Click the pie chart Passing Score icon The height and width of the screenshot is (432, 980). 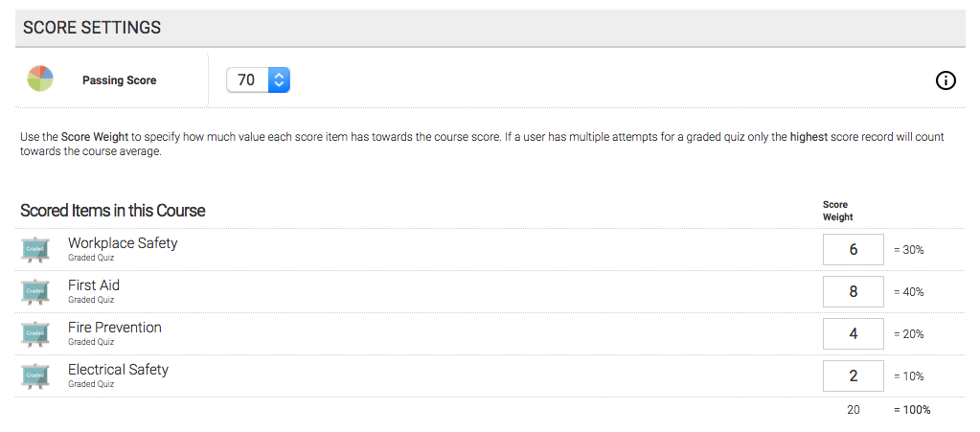[40, 79]
